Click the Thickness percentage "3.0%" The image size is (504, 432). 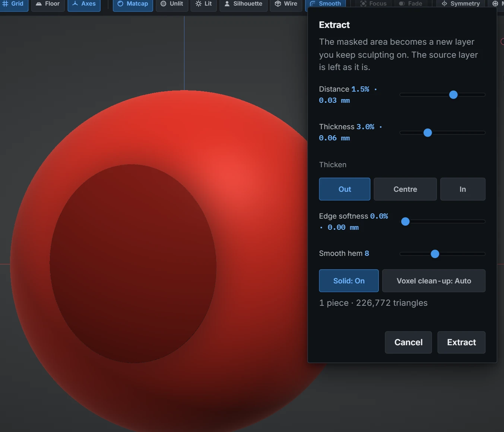click(365, 127)
